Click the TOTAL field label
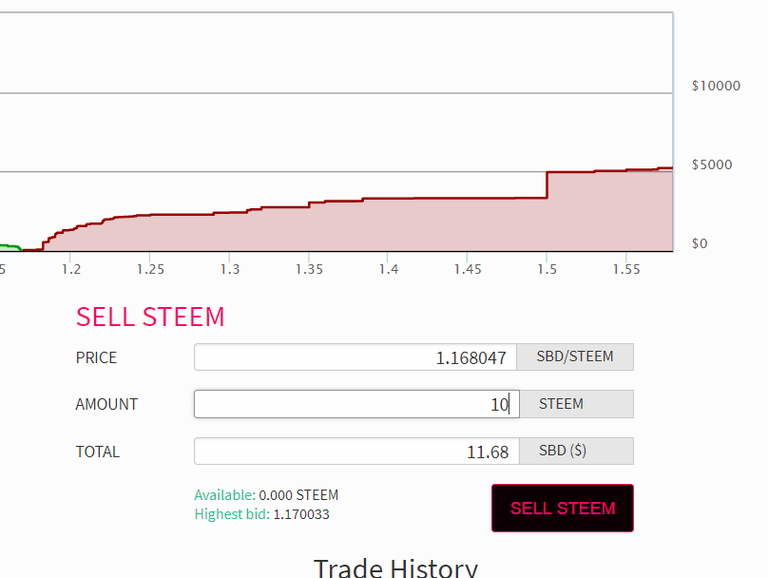The image size is (768, 578). 97,452
